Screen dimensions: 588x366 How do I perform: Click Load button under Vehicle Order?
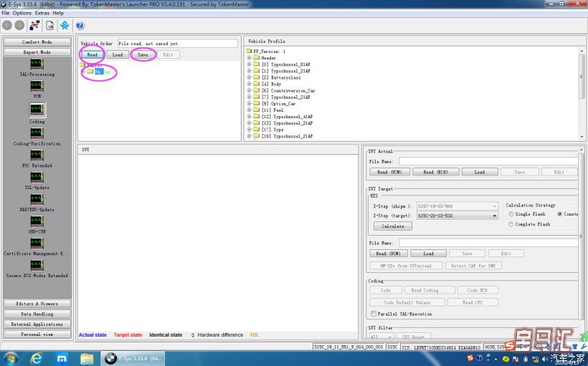coord(118,54)
